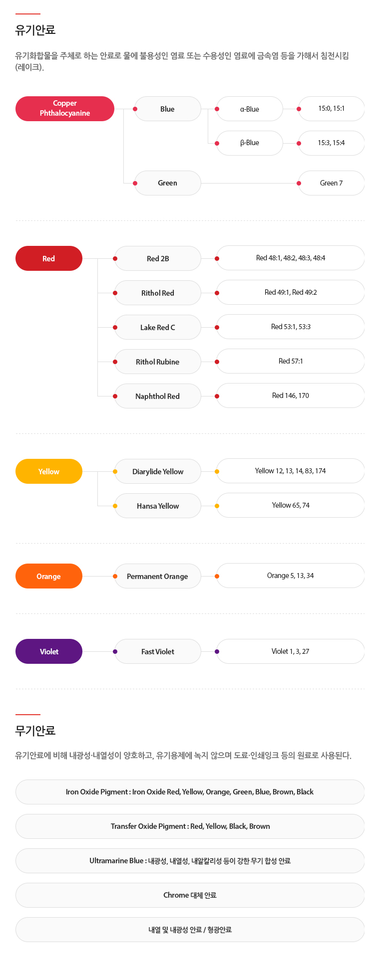Select the Diarylide Yellow pill
This screenshot has height=980, width=381.
tap(158, 471)
